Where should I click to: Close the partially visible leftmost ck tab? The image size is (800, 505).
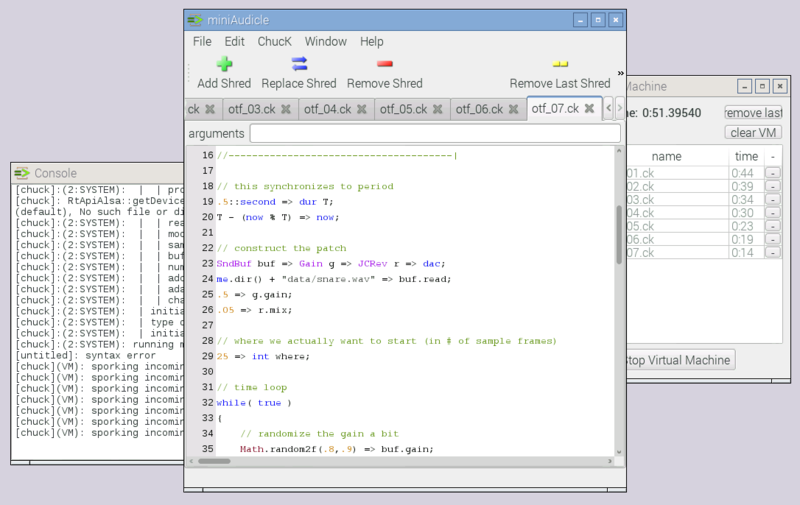coord(210,109)
